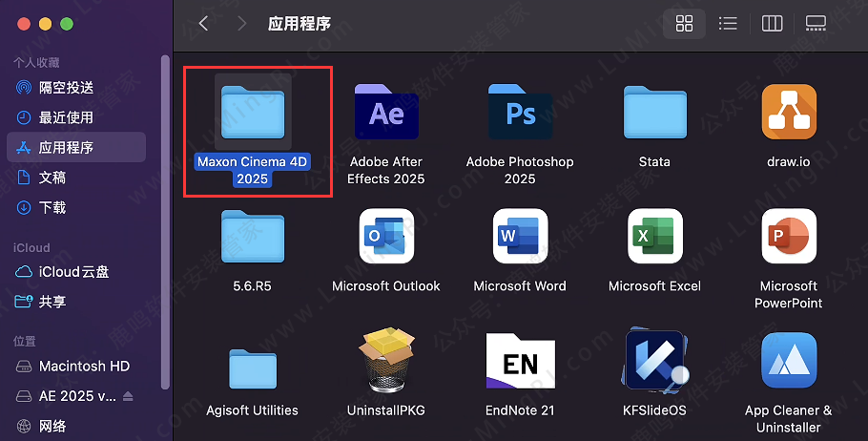Select the 5.6.R5 folder icon
868x441 pixels.
[x=253, y=237]
